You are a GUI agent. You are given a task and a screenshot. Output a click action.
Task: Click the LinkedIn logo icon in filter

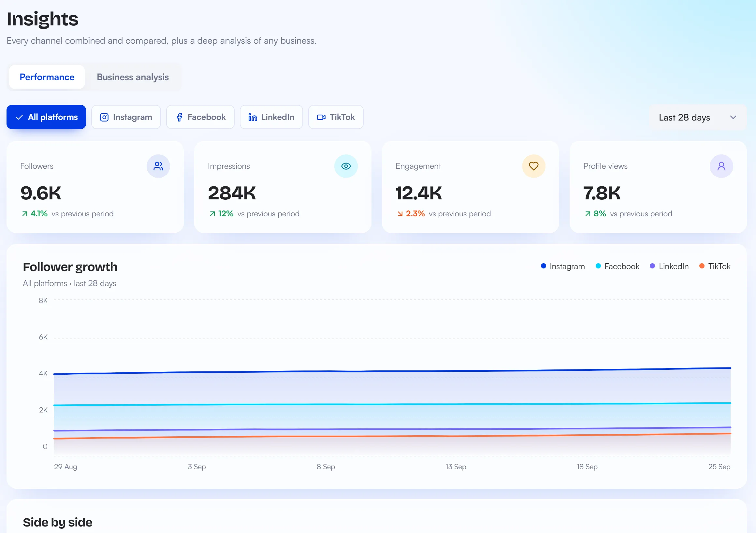coord(253,117)
